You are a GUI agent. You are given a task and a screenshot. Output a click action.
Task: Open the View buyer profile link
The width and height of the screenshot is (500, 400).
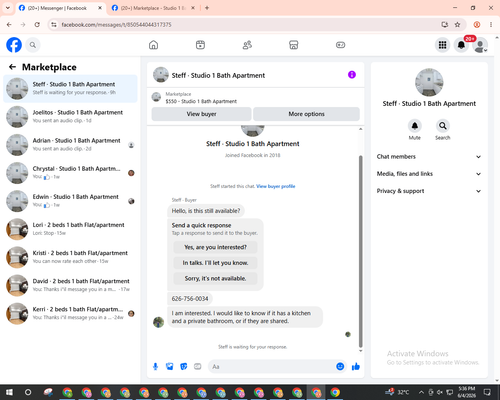point(276,186)
